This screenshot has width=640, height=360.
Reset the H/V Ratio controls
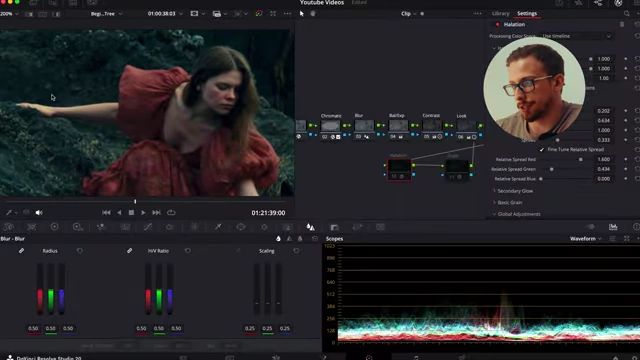[188, 251]
